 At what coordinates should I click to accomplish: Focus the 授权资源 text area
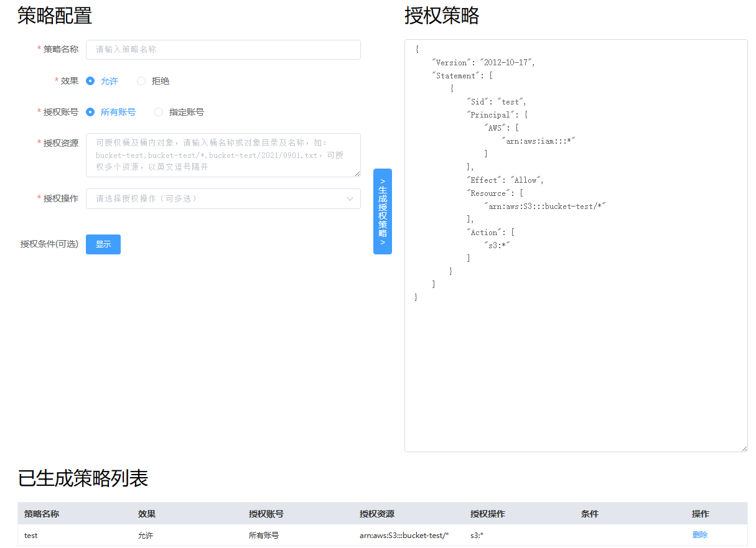click(x=223, y=155)
